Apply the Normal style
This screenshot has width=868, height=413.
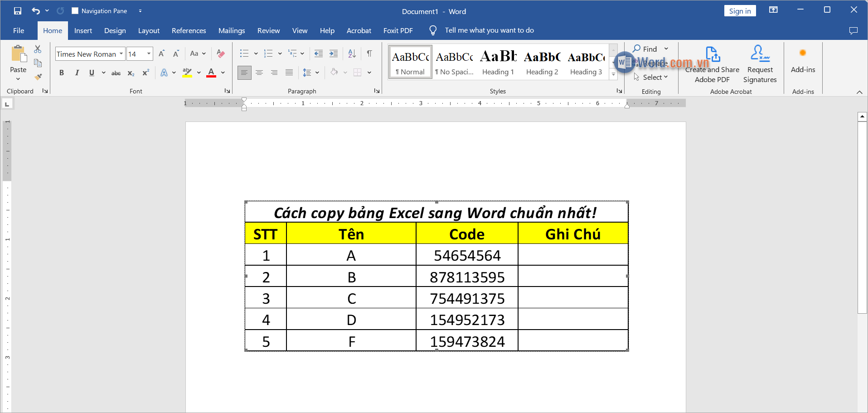click(410, 62)
